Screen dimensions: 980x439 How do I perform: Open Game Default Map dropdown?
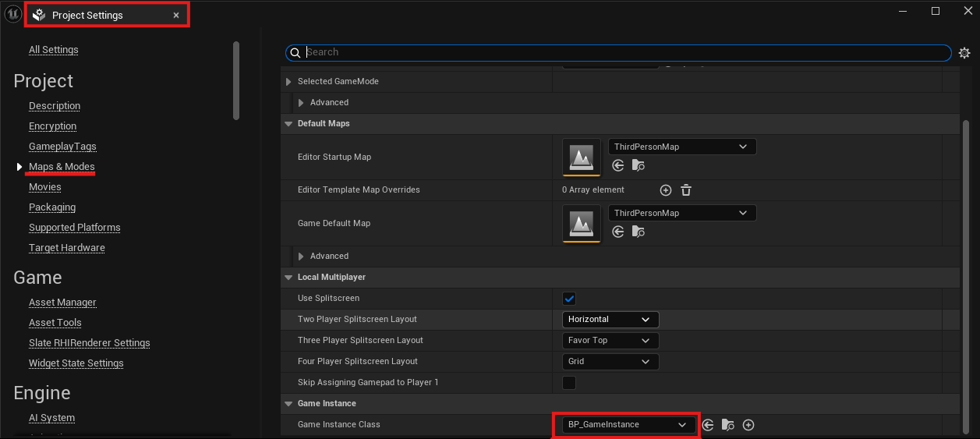coord(682,213)
